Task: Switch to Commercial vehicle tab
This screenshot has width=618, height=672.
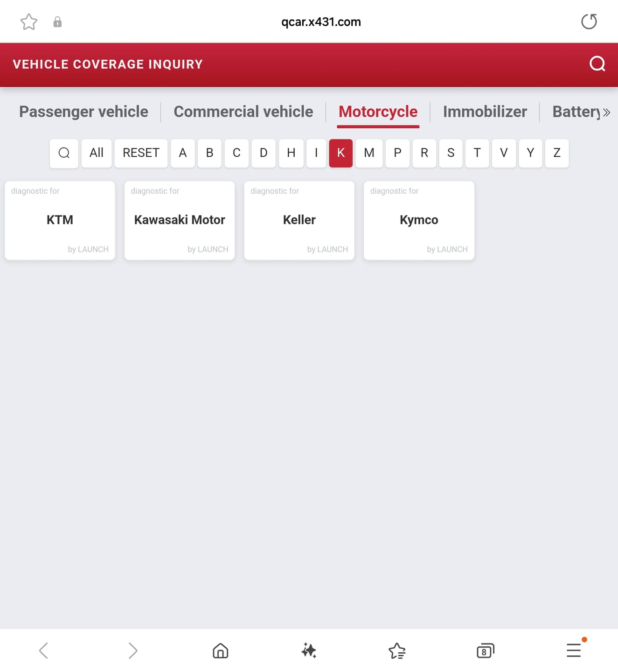Action: (x=243, y=112)
